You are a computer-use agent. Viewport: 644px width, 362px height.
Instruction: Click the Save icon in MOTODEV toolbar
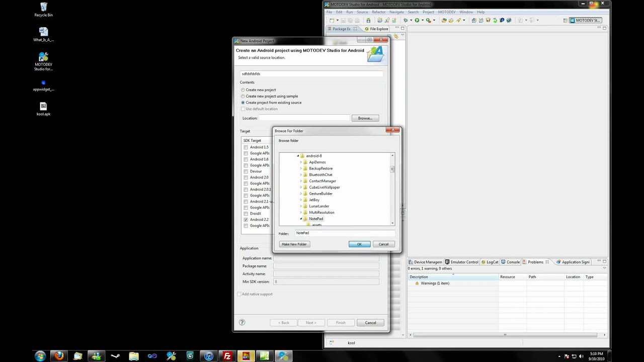click(x=344, y=20)
